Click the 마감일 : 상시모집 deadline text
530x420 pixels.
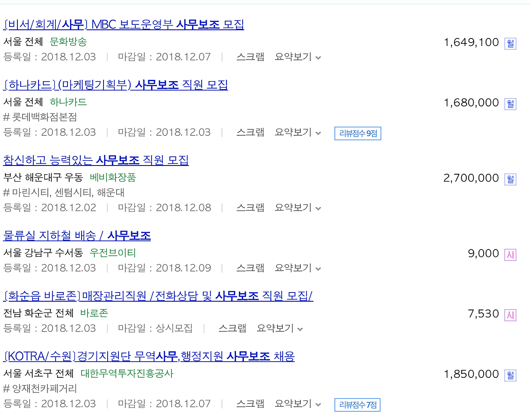(x=155, y=329)
